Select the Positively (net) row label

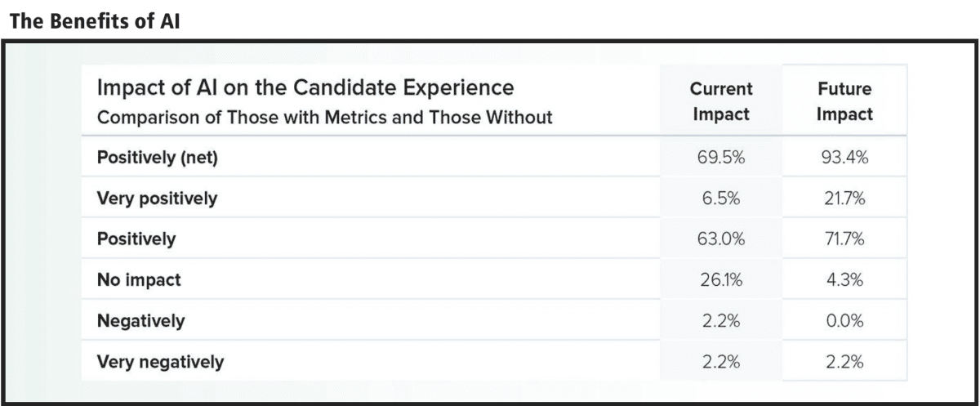157,158
